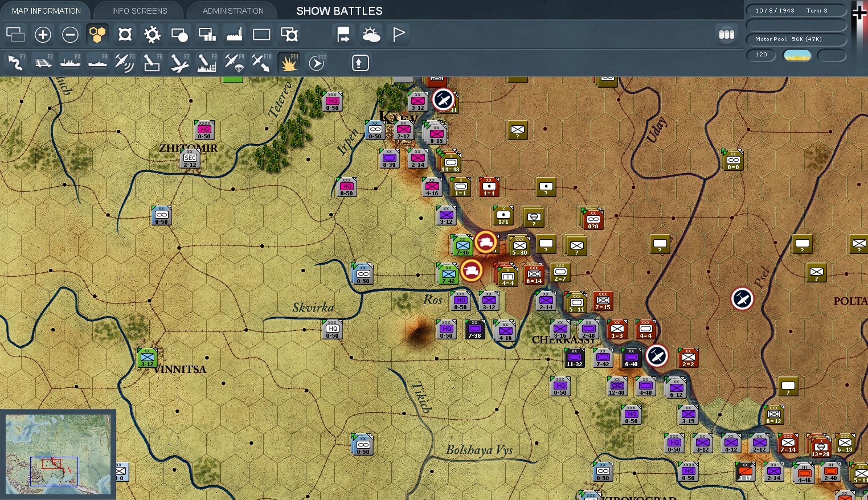Select the green 3-12 unit at Vinnitsa
Screen dimensions: 868x500
point(148,358)
